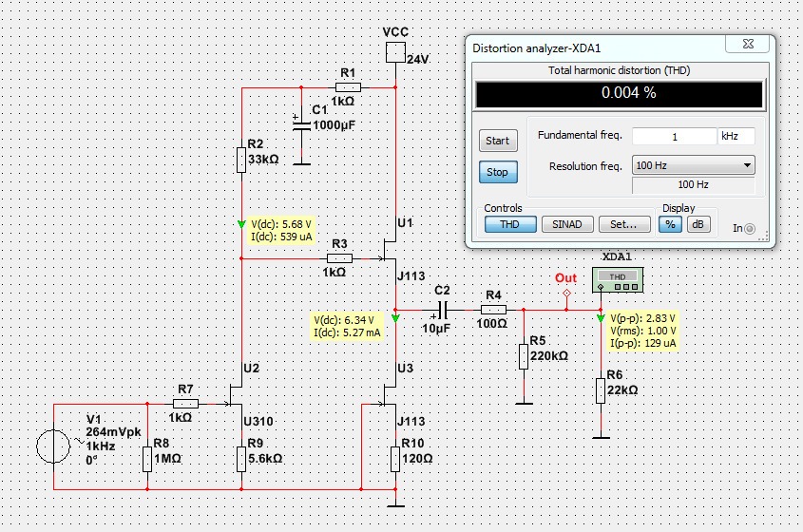
Task: Click ground symbol below resistor R6
Action: point(601,438)
